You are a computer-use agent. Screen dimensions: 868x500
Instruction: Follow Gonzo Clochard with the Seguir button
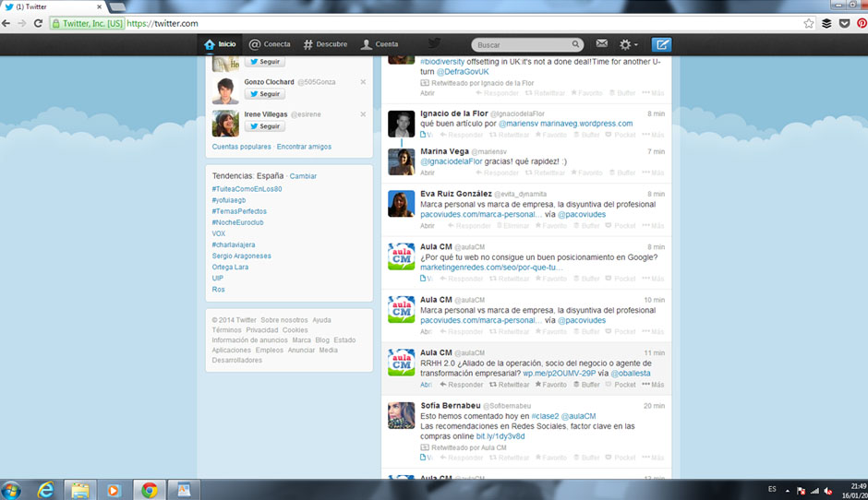pyautogui.click(x=264, y=94)
